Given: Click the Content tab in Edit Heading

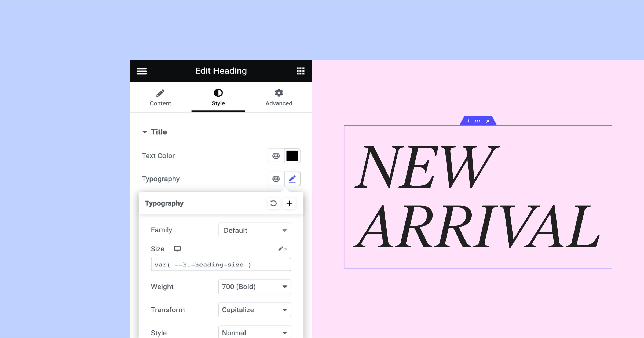Looking at the screenshot, I should pyautogui.click(x=160, y=98).
